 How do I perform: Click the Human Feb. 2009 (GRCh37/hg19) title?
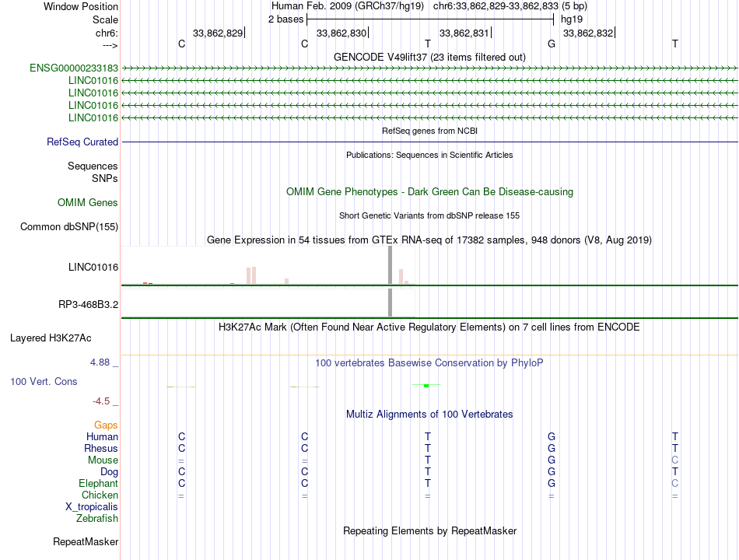[348, 6]
